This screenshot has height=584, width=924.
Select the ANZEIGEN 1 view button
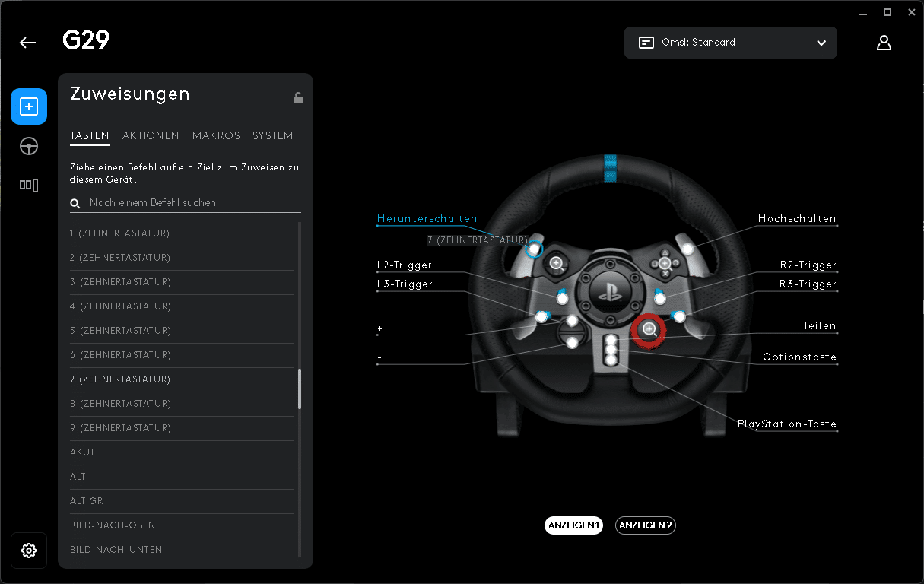573,525
